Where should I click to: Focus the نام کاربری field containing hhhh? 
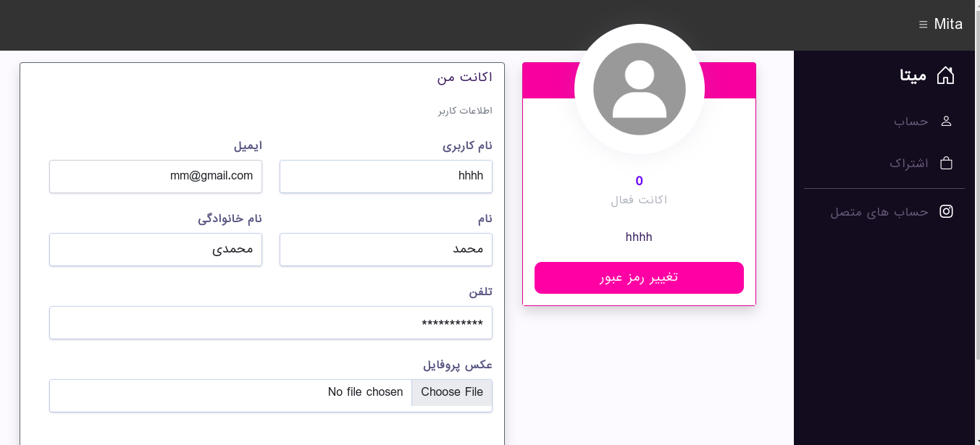(386, 177)
